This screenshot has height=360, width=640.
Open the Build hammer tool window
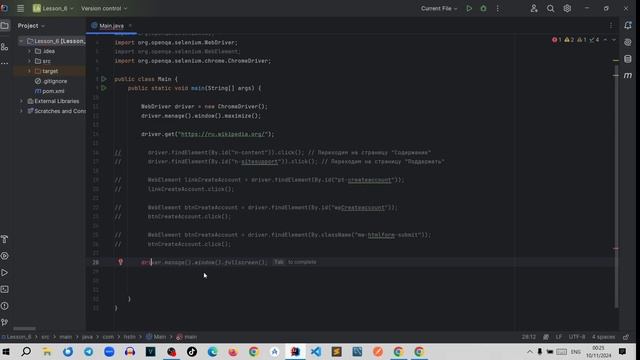click(x=4, y=239)
